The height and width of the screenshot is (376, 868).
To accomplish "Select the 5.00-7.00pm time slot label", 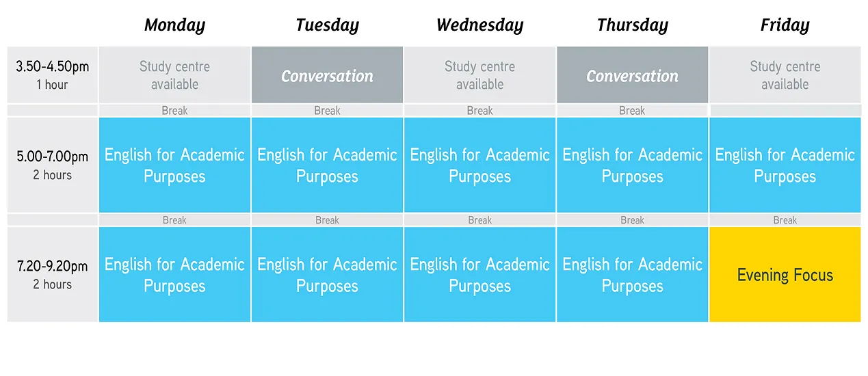I will [53, 165].
